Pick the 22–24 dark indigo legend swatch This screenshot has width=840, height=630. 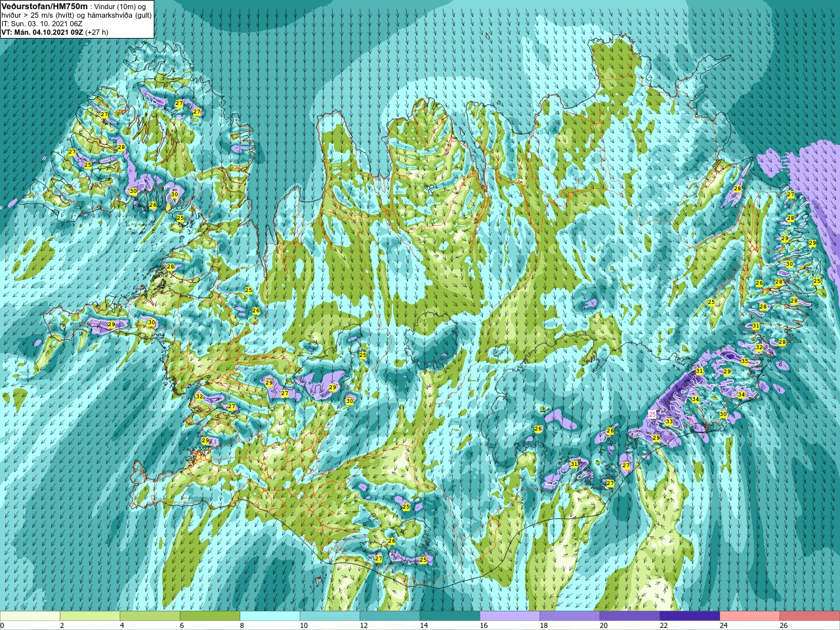click(690, 616)
